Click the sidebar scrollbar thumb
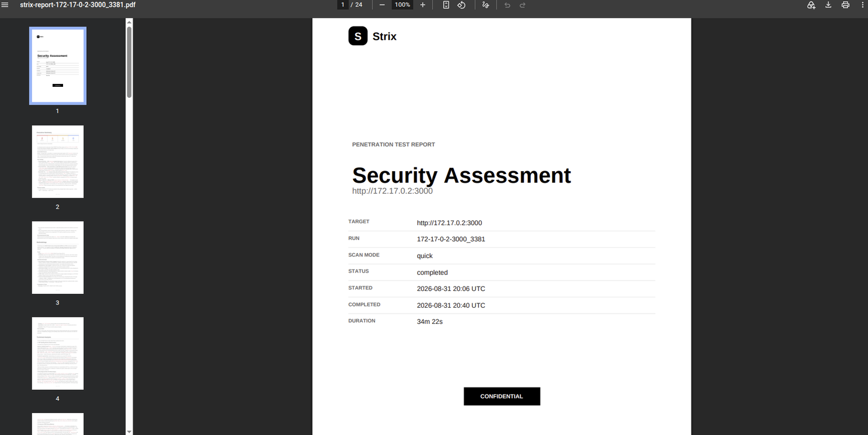868x435 pixels. pos(129,61)
